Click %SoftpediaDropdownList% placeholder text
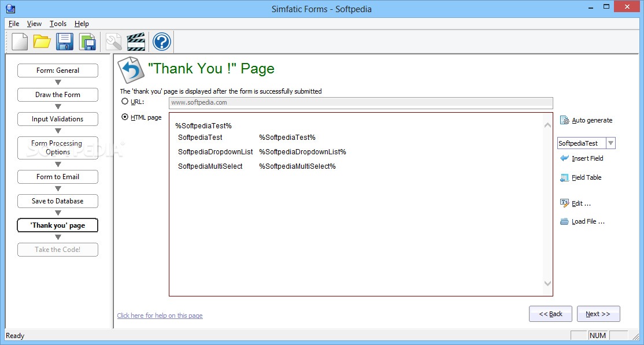The width and height of the screenshot is (644, 345). [x=302, y=152]
